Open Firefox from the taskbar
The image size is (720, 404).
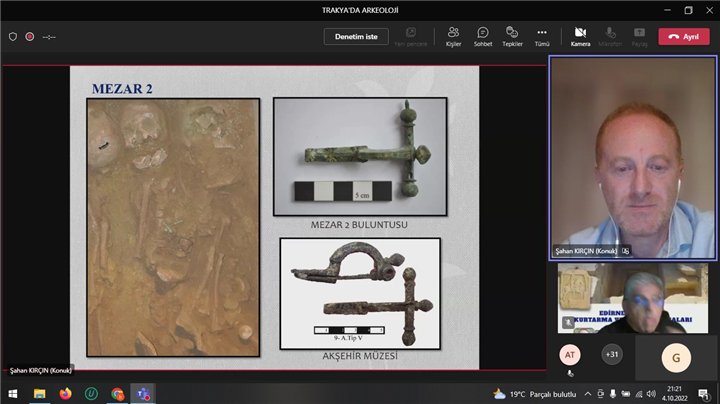click(66, 394)
